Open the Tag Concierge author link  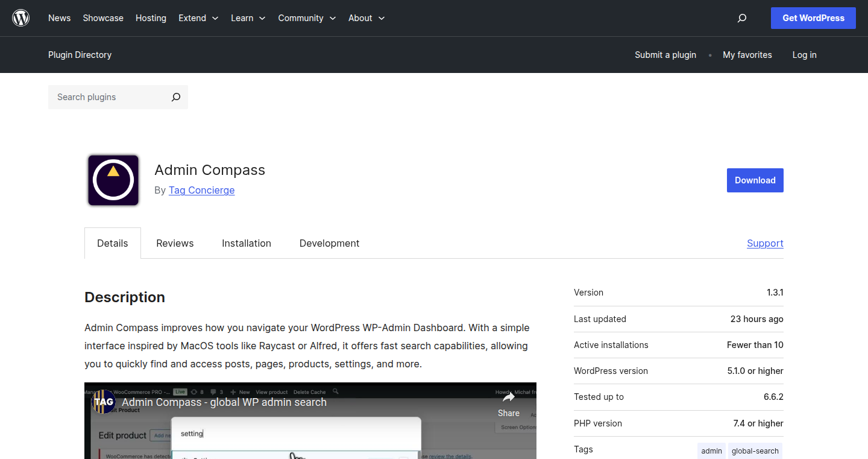point(201,190)
